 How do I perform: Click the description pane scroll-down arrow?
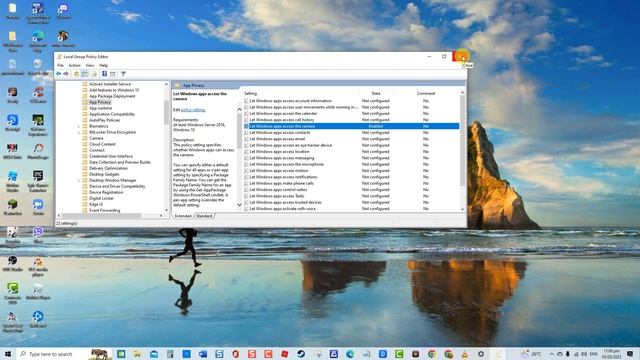pyautogui.click(x=239, y=204)
